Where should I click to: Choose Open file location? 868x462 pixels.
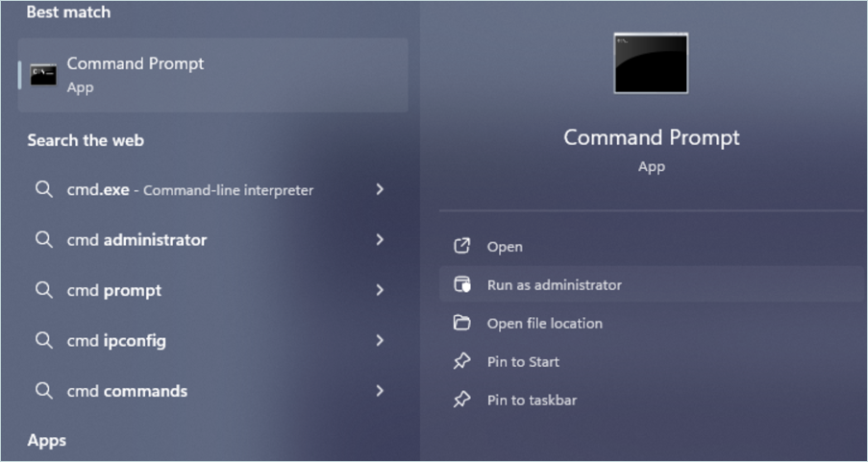tap(652, 323)
